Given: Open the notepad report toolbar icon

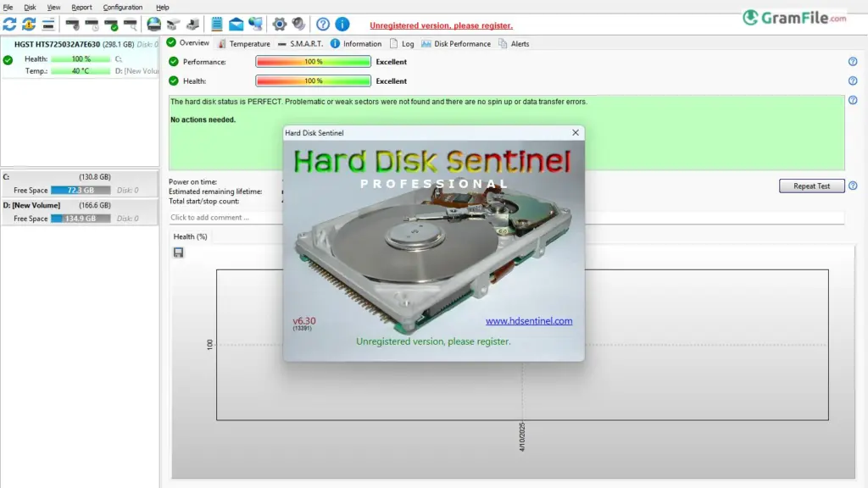Looking at the screenshot, I should click(x=217, y=24).
